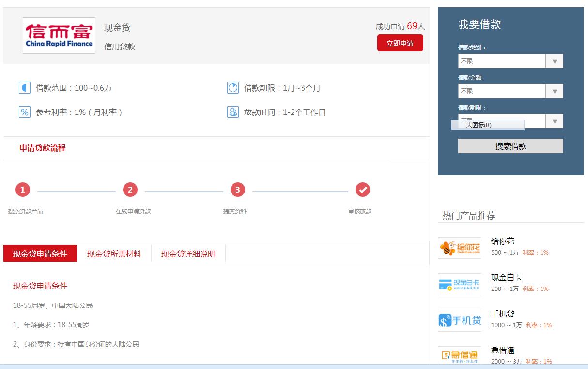Click the 1000 ~ 1万 range under 手机贷
This screenshot has height=369, width=588.
[507, 325]
